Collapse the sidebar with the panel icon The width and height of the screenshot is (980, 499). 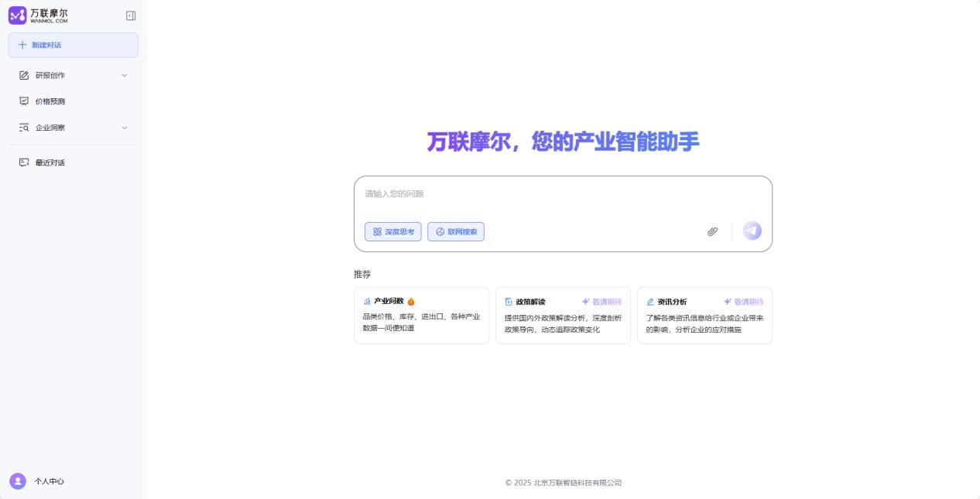click(x=130, y=15)
